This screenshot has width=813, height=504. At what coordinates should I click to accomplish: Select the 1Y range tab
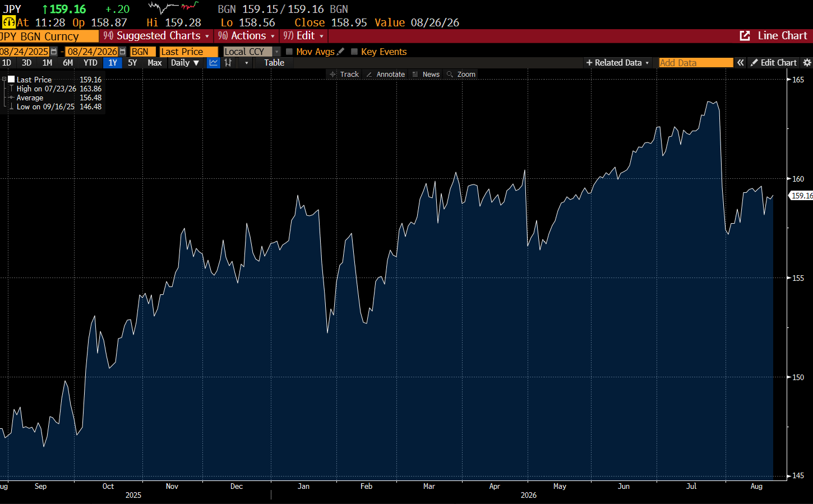point(113,63)
